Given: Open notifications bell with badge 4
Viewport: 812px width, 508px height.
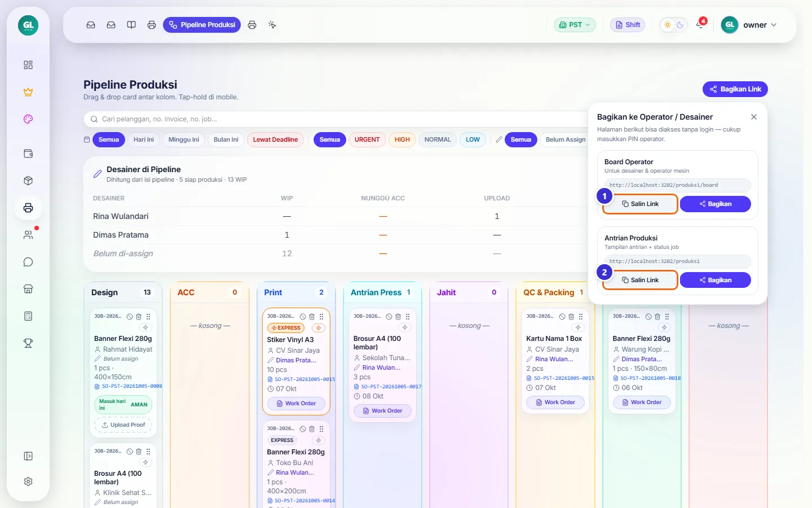Looking at the screenshot, I should pos(700,25).
